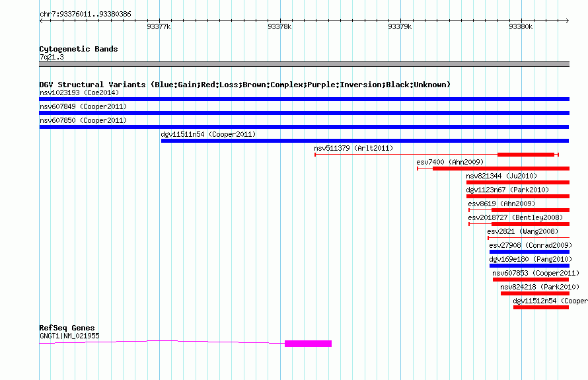Click the 7q21.3 cytogenetic band bar
The image size is (588, 380).
tap(304, 64)
